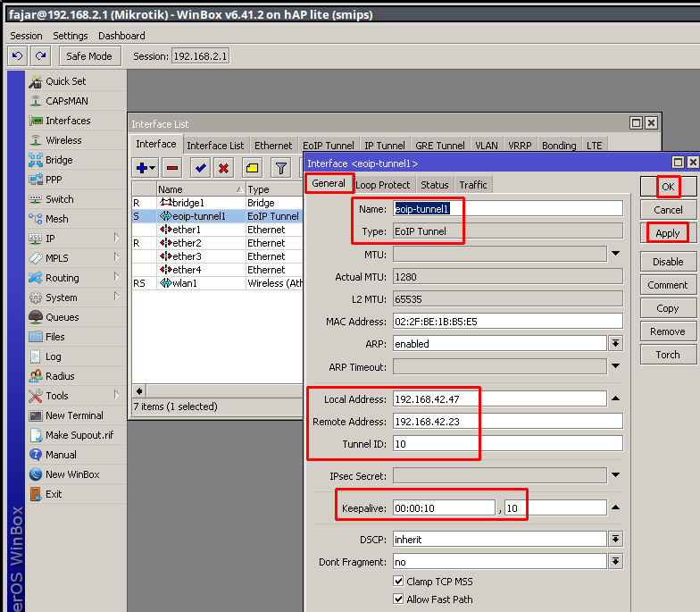Open Log in sidebar

[x=54, y=356]
